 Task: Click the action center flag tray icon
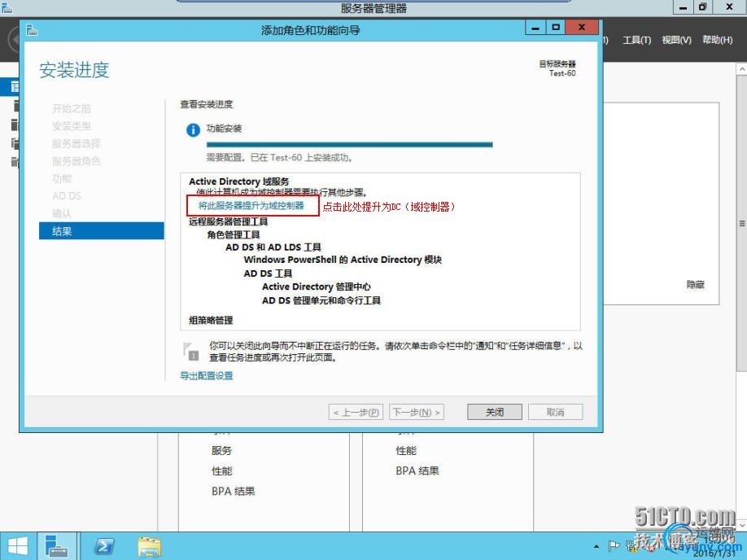point(614,546)
